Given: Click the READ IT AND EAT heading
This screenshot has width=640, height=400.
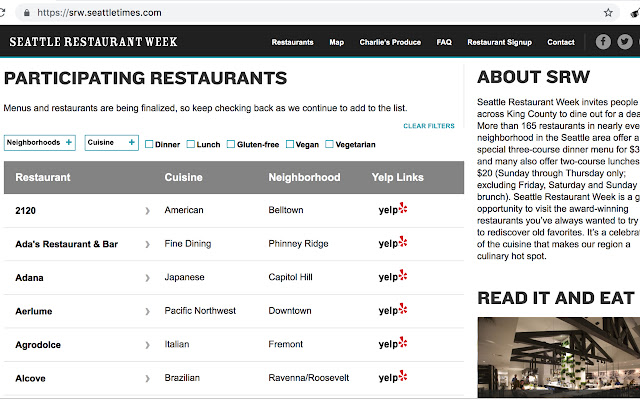Looking at the screenshot, I should 556,298.
